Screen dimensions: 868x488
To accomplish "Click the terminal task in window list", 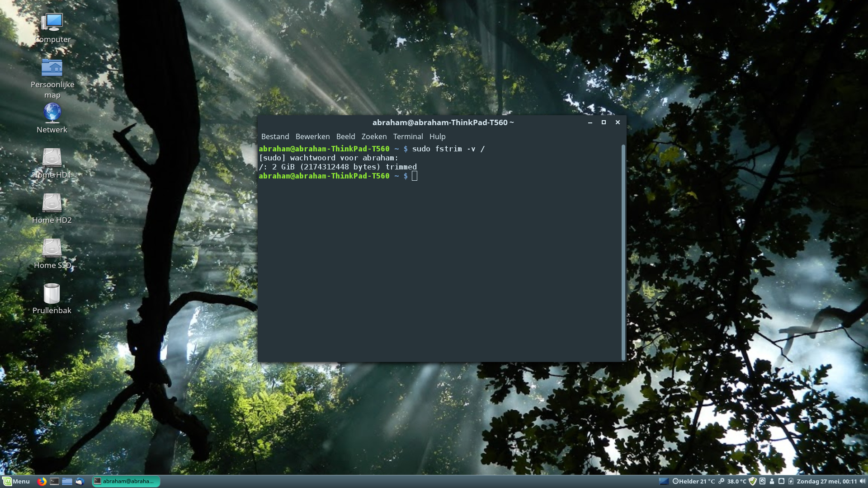I will coord(126,481).
